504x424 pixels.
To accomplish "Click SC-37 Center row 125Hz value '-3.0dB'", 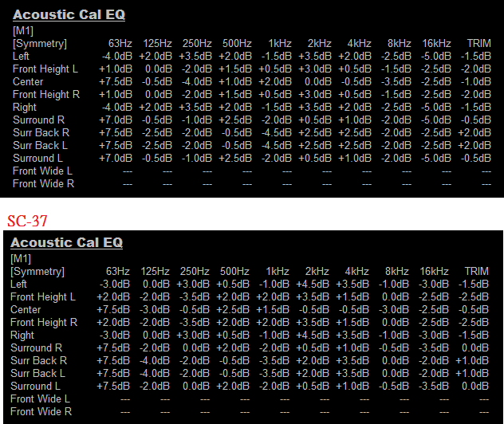I will [155, 310].
